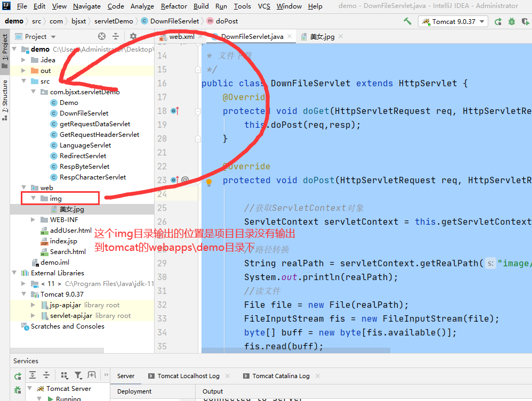Open the Navigate menu
Screen dimensions: 532x401
pos(86,6)
